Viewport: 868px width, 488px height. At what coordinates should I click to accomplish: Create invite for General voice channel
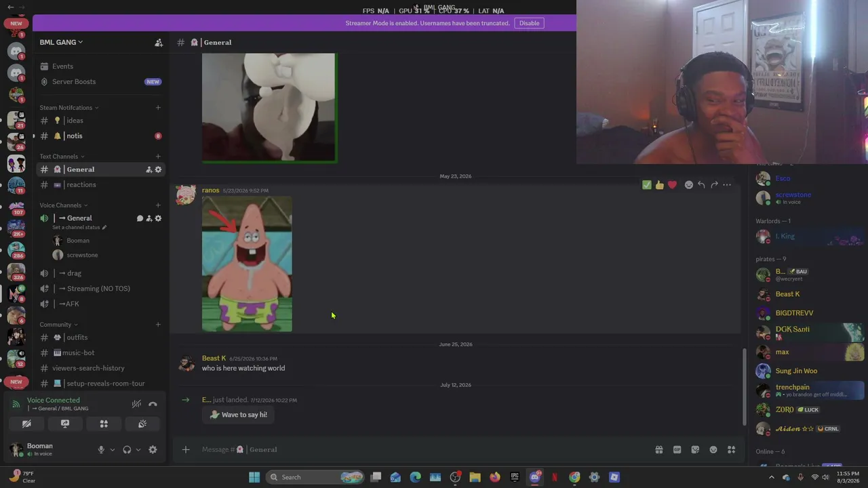(149, 218)
